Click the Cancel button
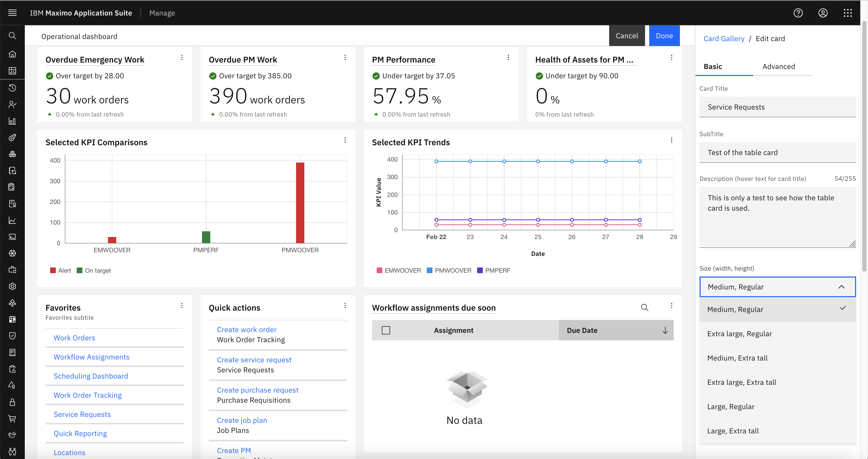This screenshot has height=459, width=868. click(626, 36)
